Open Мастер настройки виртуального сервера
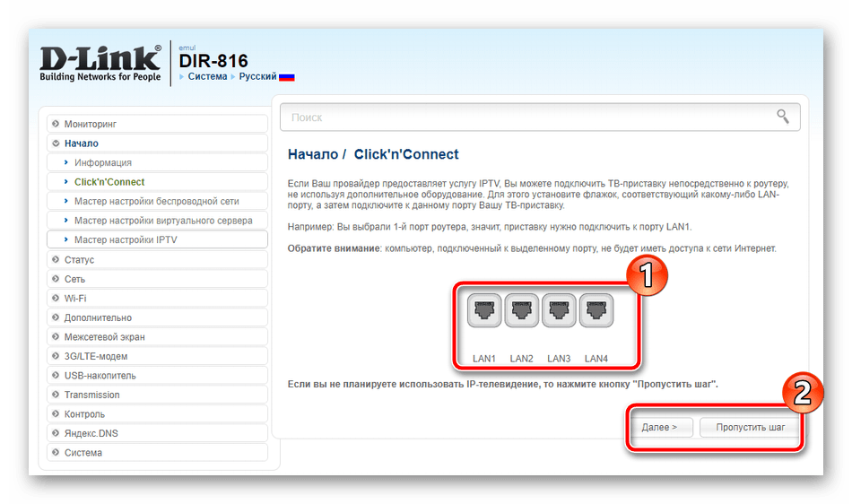Screen dimensions: 852x504 tap(158, 221)
